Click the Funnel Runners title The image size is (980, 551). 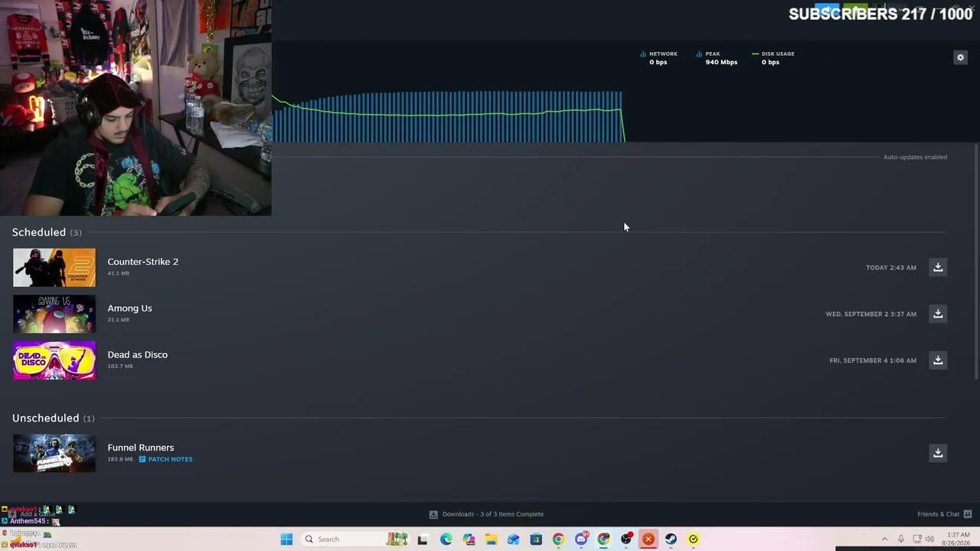140,448
